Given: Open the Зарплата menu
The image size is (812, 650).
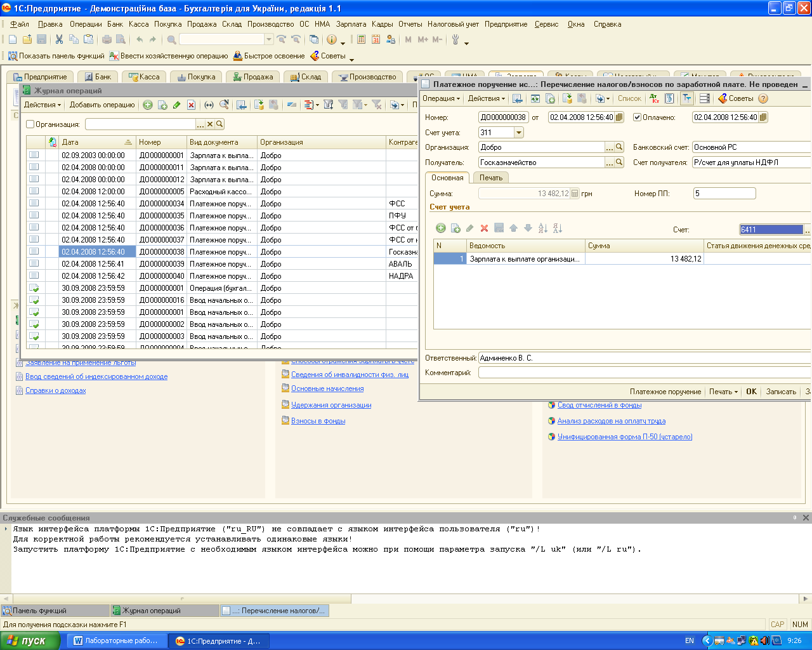Looking at the screenshot, I should (351, 24).
